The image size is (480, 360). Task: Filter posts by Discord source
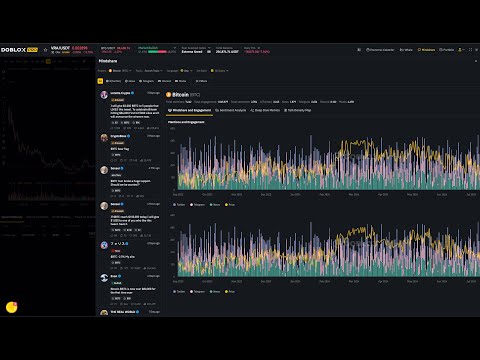click(x=164, y=81)
